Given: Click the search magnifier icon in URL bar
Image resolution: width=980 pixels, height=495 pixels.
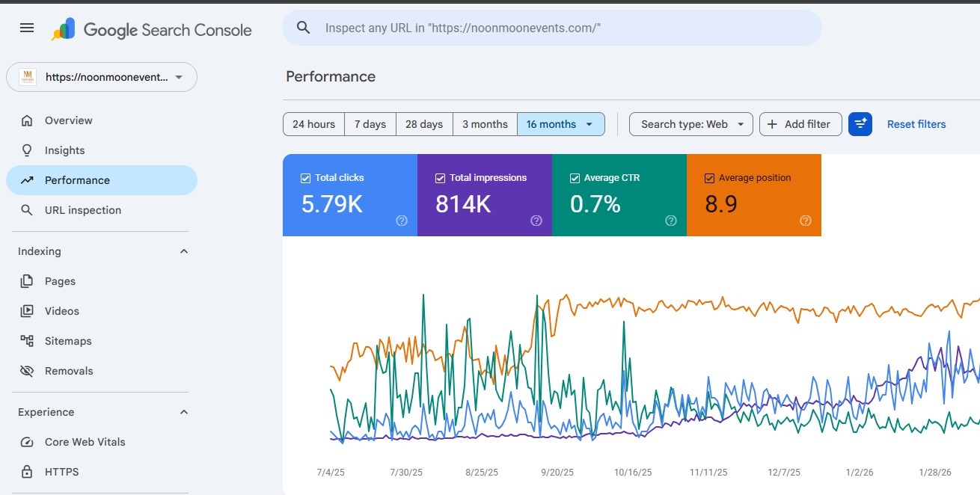Looking at the screenshot, I should (x=303, y=28).
